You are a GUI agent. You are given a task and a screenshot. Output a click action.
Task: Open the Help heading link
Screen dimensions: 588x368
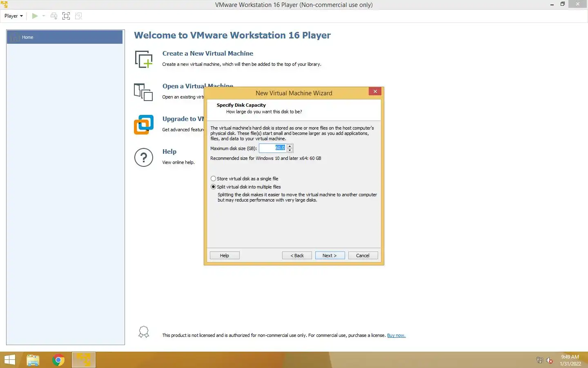[169, 152]
